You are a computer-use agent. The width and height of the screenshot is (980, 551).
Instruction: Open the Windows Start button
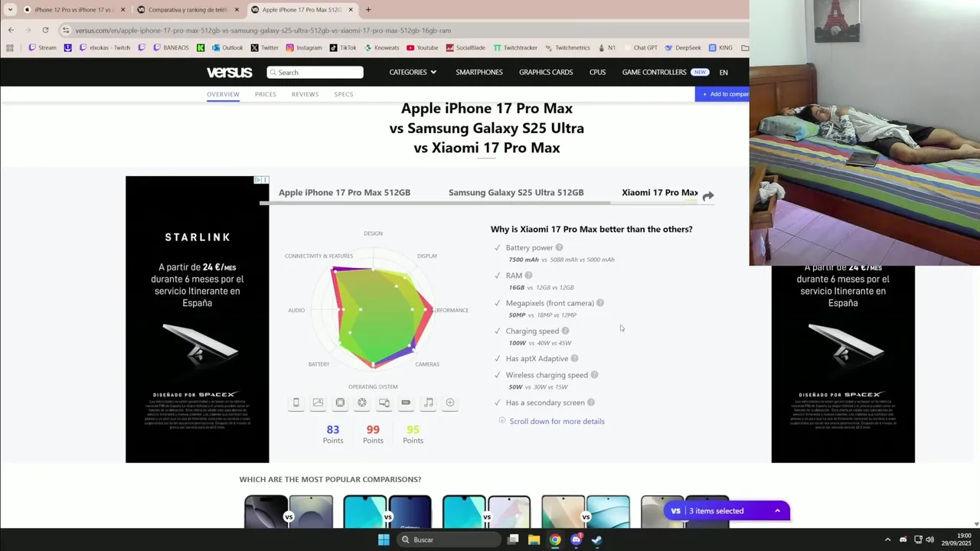click(384, 540)
